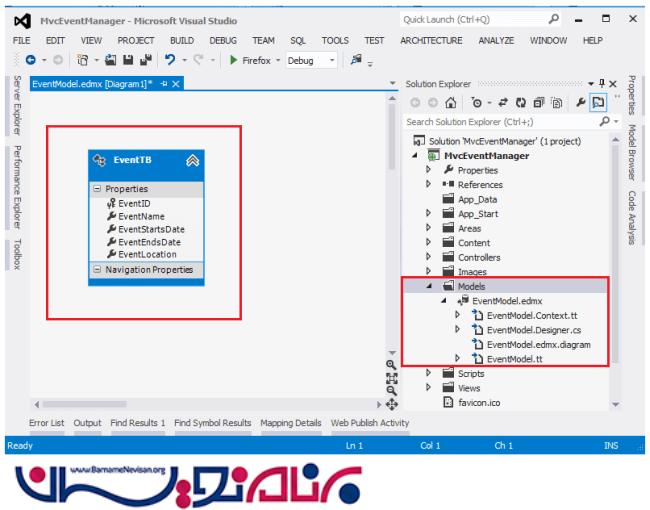Click in the Quick Launch search field
The width and height of the screenshot is (650, 510).
tap(473, 19)
